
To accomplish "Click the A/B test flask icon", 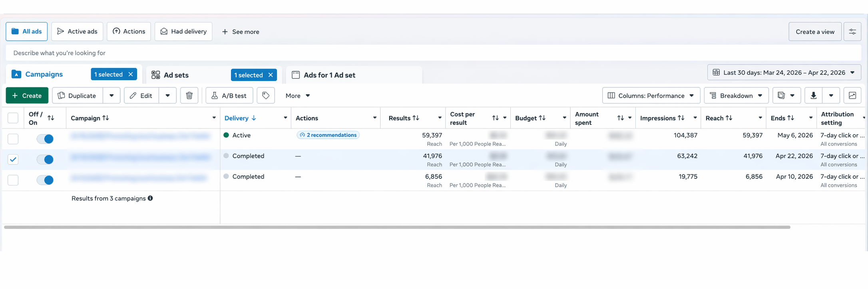I will pyautogui.click(x=215, y=95).
